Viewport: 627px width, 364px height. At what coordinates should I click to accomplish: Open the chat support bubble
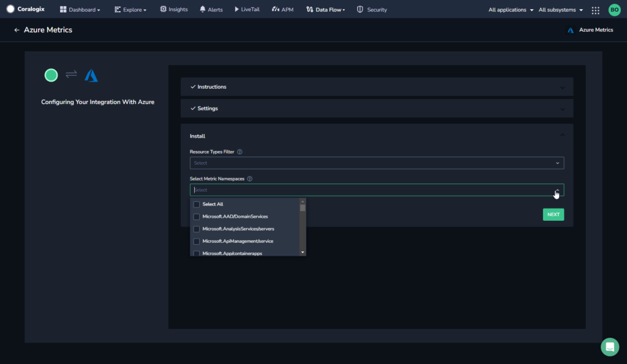[610, 347]
